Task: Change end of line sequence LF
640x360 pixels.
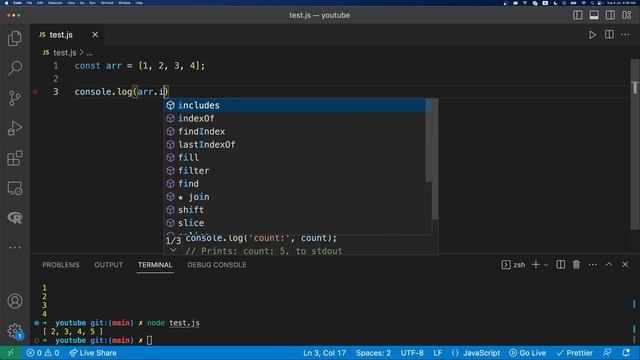Action: coord(438,353)
